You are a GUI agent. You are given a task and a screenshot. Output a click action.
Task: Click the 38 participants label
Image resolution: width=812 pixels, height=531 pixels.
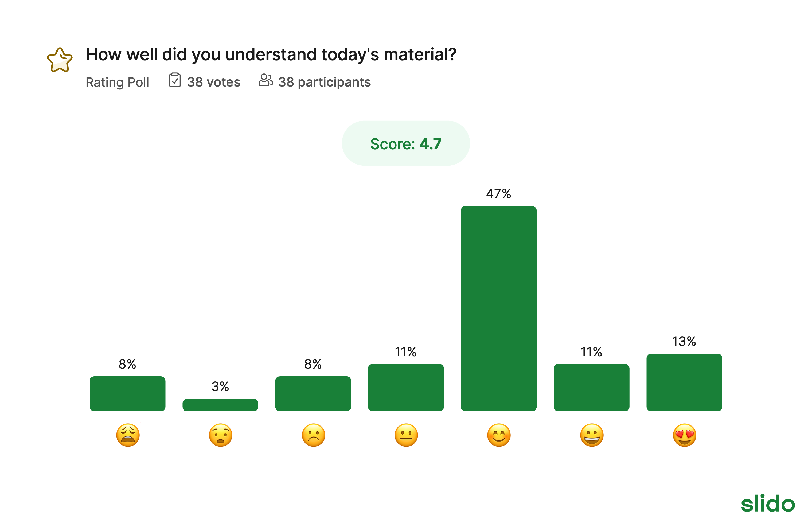(x=325, y=82)
